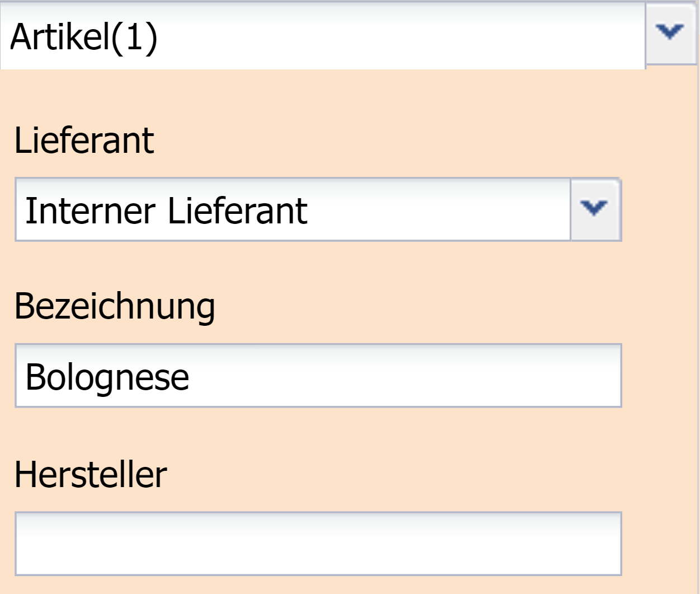Expand the Interner Lieferant dropdown arrow
This screenshot has width=700, height=594.
595,209
